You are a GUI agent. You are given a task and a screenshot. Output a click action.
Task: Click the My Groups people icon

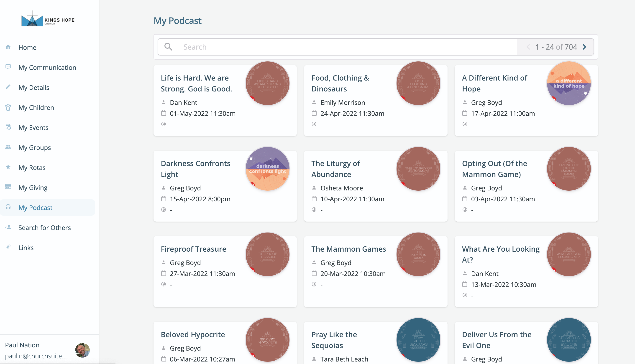(8, 147)
